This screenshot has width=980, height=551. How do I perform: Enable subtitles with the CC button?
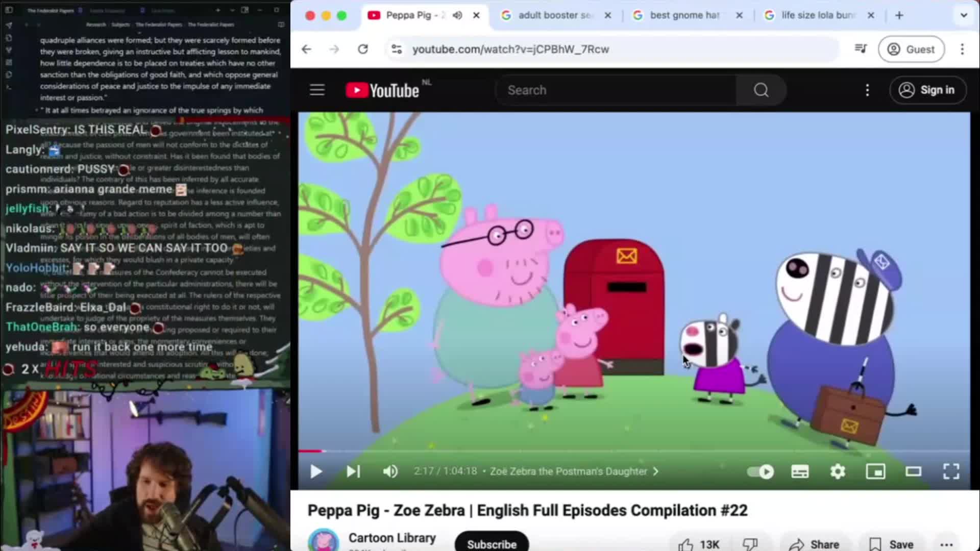pyautogui.click(x=799, y=471)
